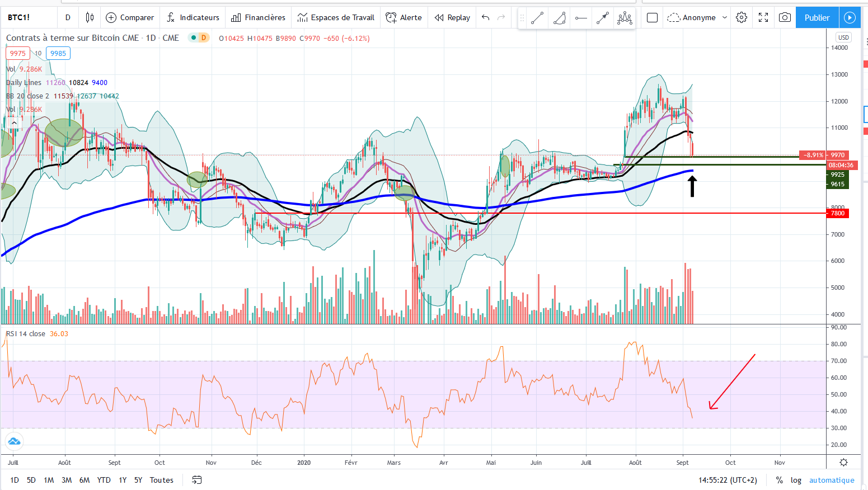Toggle the automatique scale mode
868x490 pixels.
pyautogui.click(x=832, y=480)
